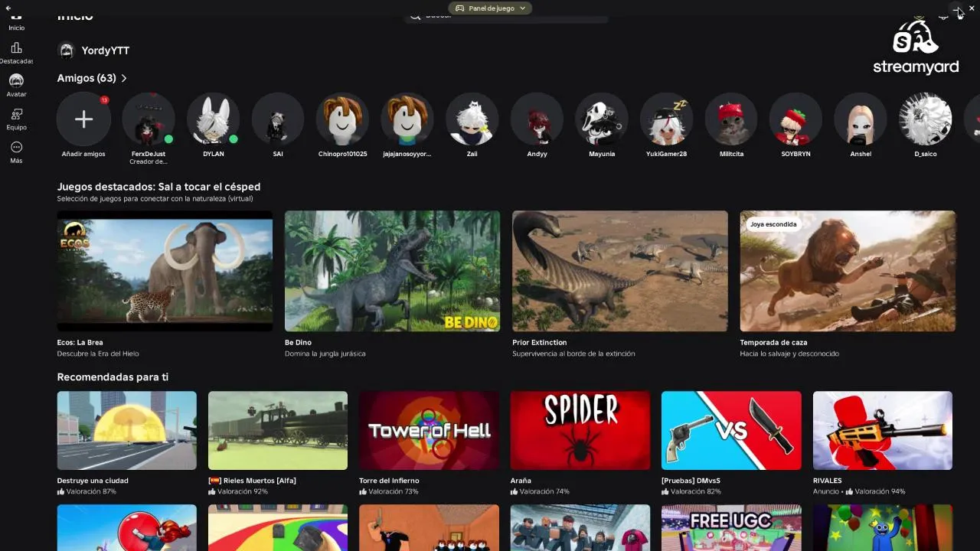
Task: Open Mayunia friend avatar
Action: [x=602, y=119]
